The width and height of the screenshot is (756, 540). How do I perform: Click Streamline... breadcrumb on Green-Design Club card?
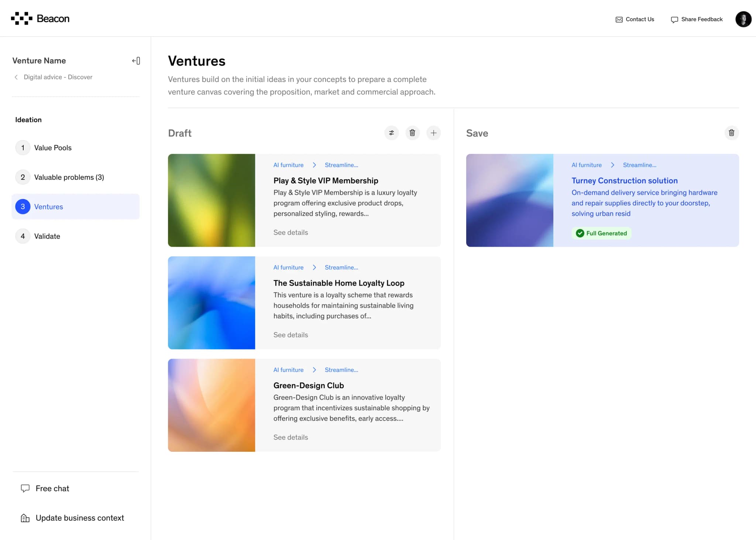(341, 370)
